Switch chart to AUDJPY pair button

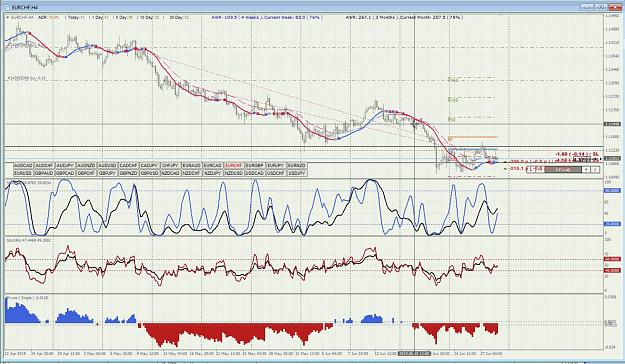click(66, 165)
